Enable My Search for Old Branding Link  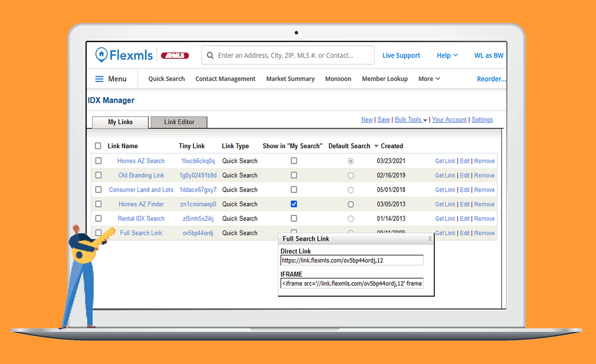[x=294, y=175]
